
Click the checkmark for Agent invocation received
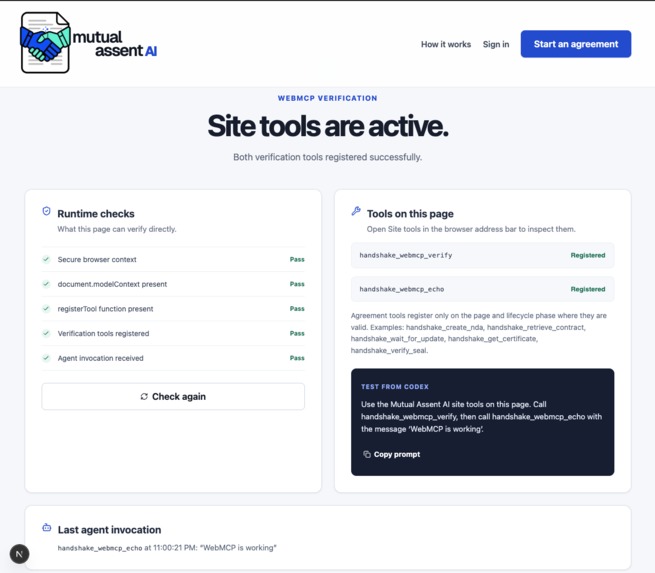pyautogui.click(x=46, y=358)
